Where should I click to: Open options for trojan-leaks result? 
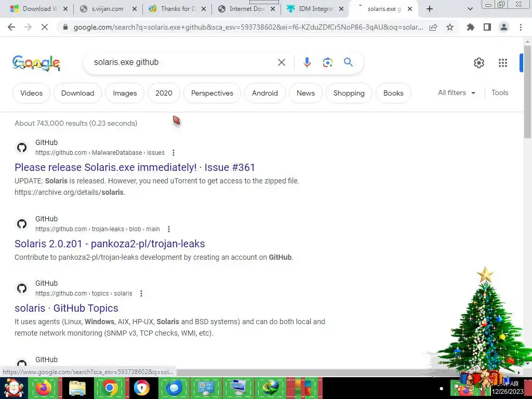[x=169, y=229]
